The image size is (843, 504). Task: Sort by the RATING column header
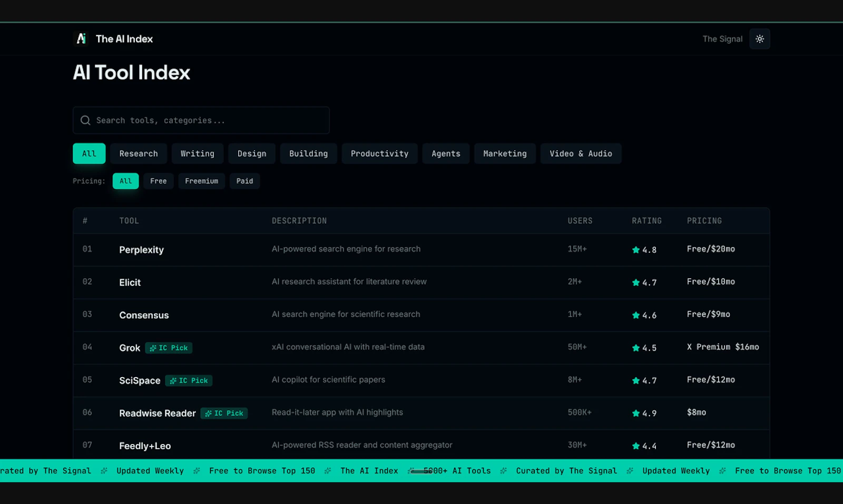[647, 221]
